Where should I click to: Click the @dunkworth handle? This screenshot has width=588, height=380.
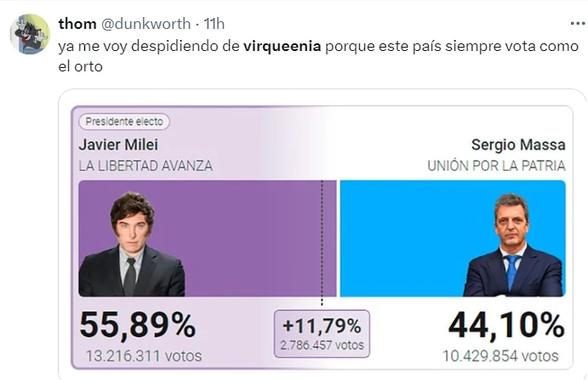146,21
